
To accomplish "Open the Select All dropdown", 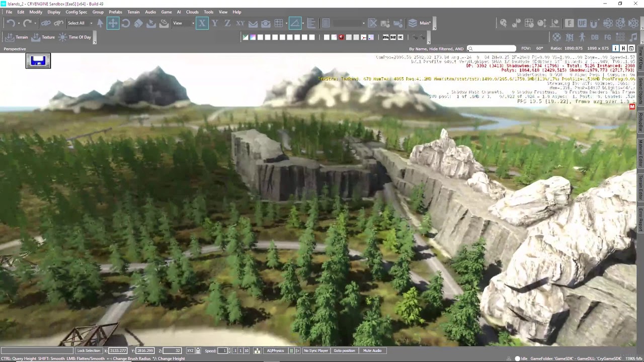I will click(x=80, y=23).
